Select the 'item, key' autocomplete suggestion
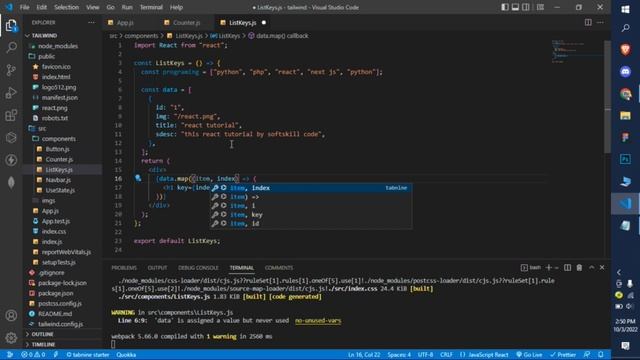Image resolution: width=640 pixels, height=360 pixels. click(x=311, y=215)
